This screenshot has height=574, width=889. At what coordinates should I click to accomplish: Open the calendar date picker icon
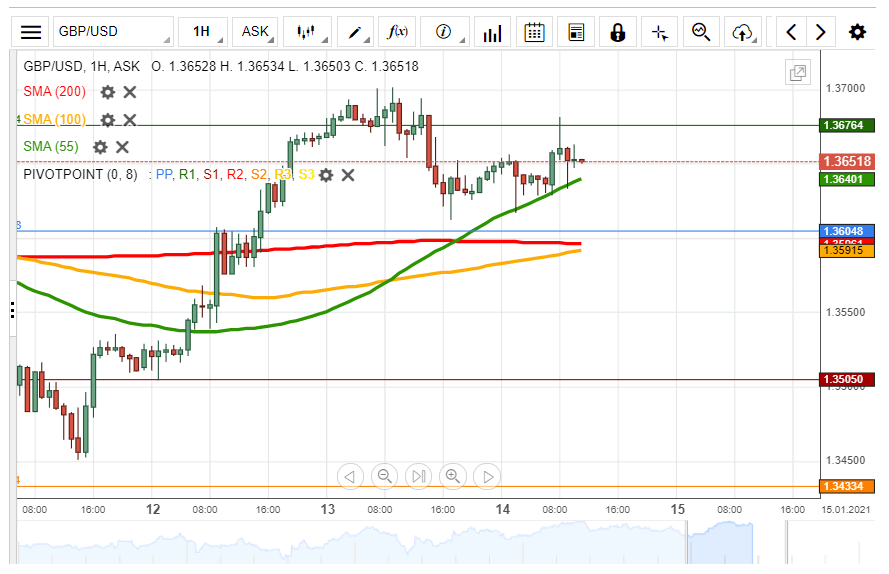point(534,32)
